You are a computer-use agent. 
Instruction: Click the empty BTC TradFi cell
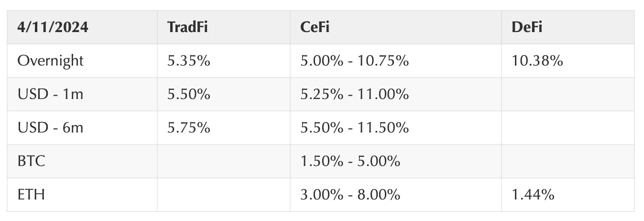(x=223, y=161)
